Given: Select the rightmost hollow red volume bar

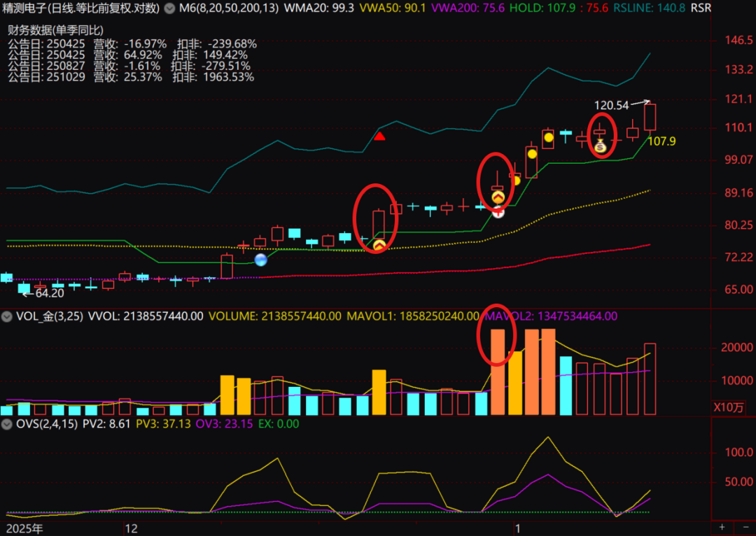Looking at the screenshot, I should [650, 379].
